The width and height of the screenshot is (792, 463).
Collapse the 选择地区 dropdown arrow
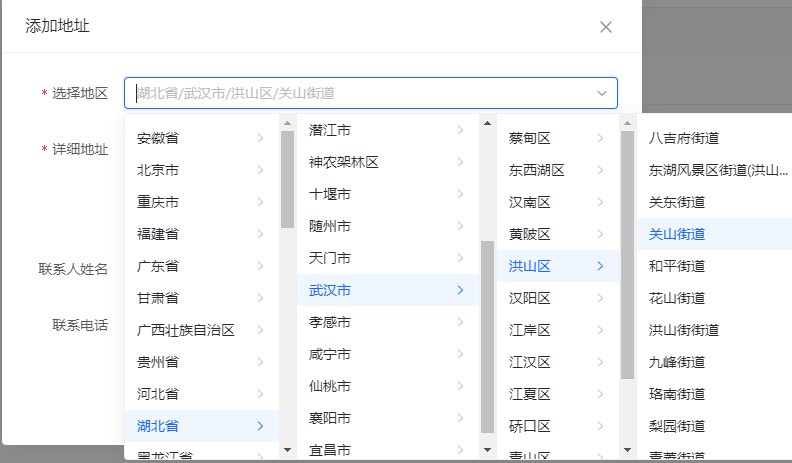point(602,93)
